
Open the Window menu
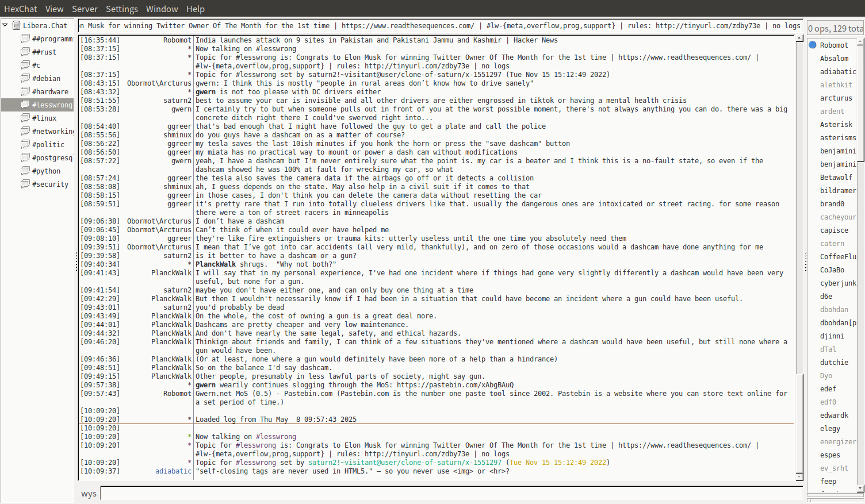(x=162, y=9)
